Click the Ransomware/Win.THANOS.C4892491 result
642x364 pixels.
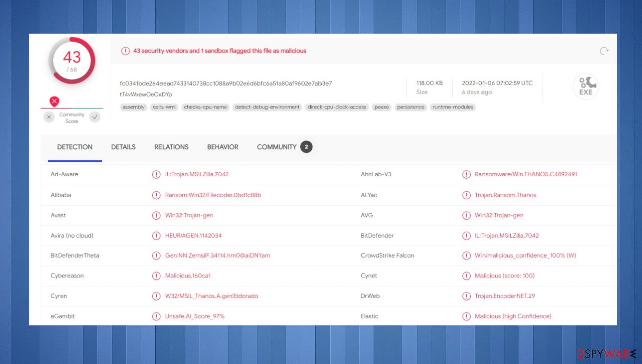(526, 174)
